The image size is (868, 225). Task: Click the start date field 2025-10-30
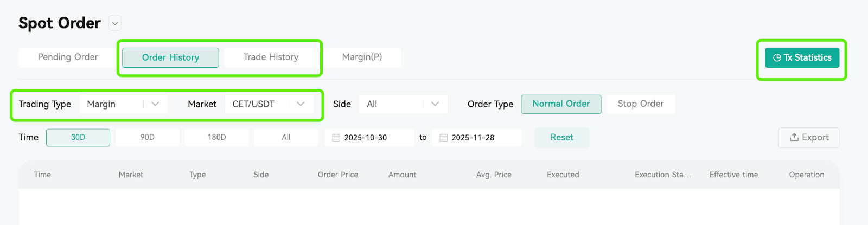tap(369, 138)
